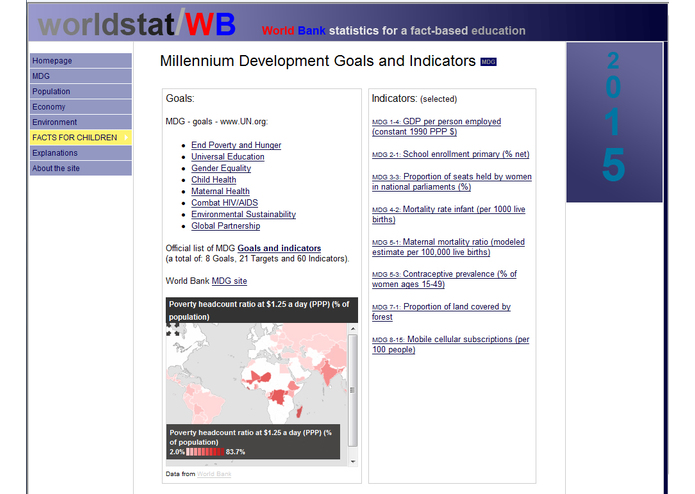This screenshot has width=695, height=494.
Task: Click the arrow icon on FACTS FOR CHILDREN
Action: coord(126,137)
